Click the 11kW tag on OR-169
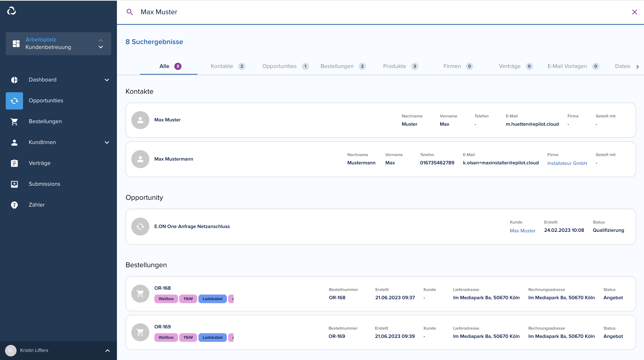 (x=188, y=338)
